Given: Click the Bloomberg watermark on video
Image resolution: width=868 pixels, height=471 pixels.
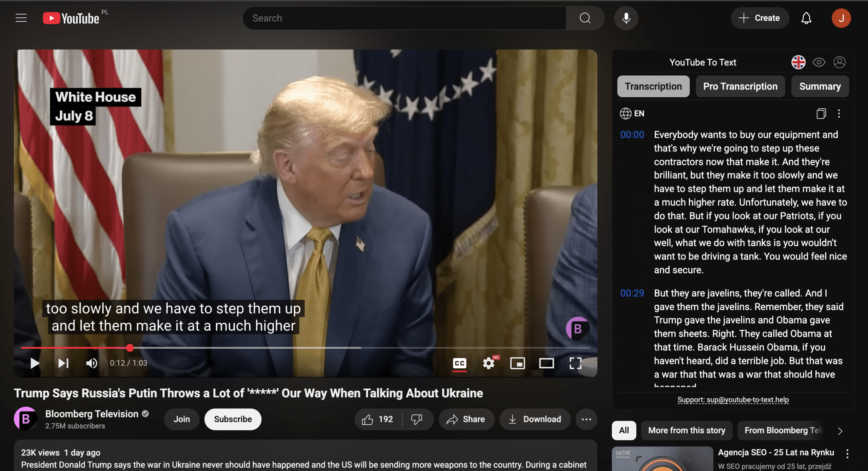Looking at the screenshot, I should (x=578, y=328).
